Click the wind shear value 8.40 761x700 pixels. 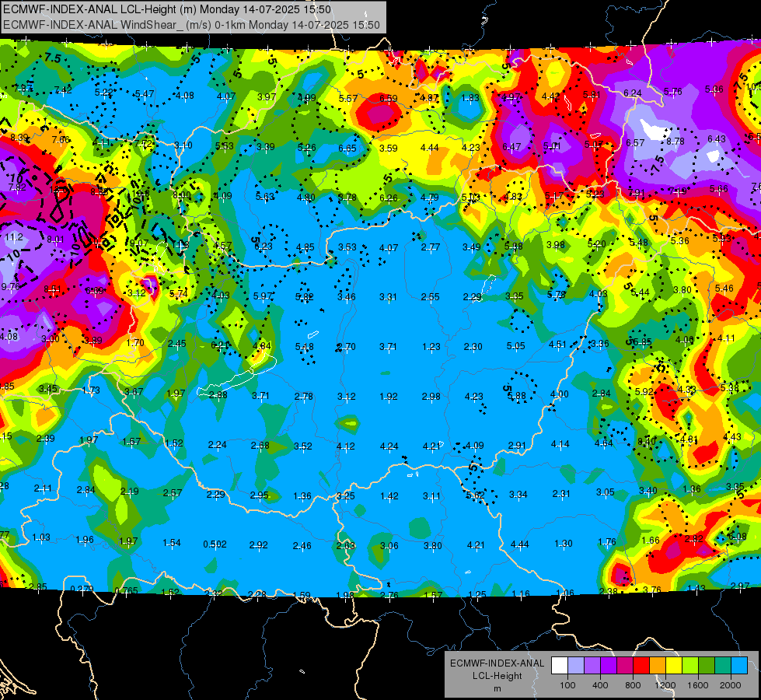pyautogui.click(x=647, y=441)
